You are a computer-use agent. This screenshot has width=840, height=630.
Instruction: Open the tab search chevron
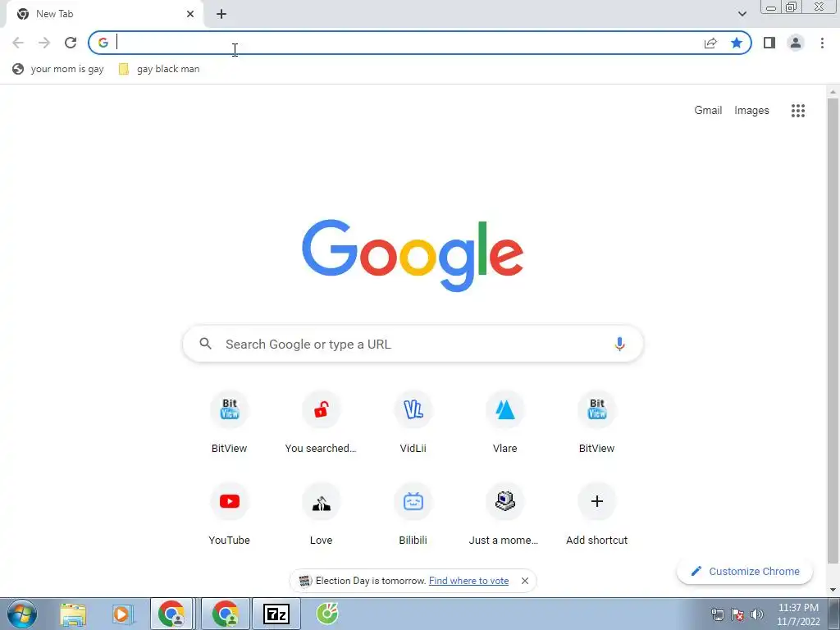click(742, 14)
